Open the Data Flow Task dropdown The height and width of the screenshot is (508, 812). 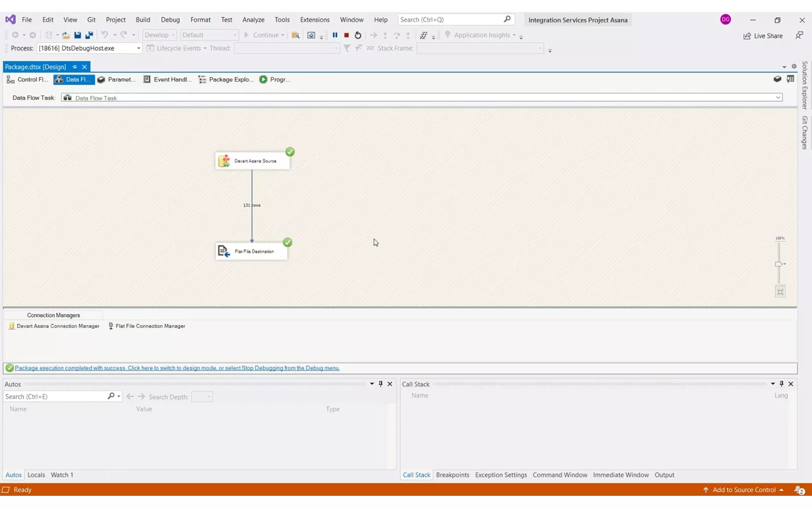pos(777,98)
